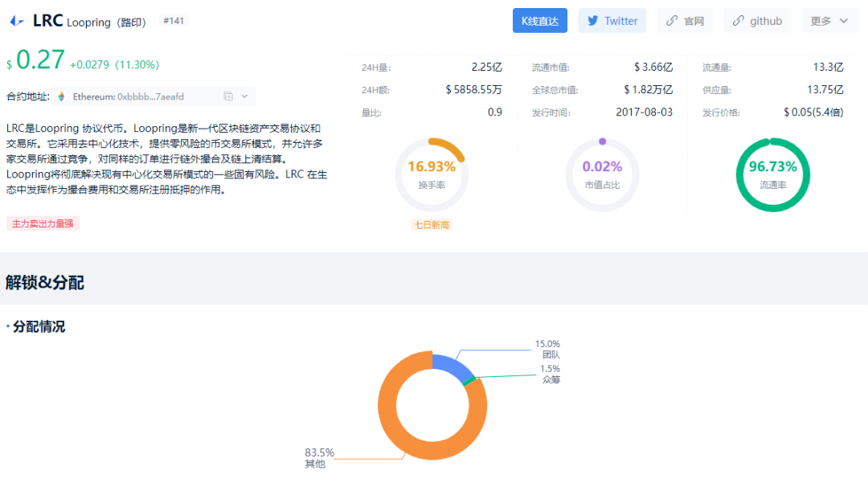Click the 七日新高 badge
The image size is (868, 487).
432,226
